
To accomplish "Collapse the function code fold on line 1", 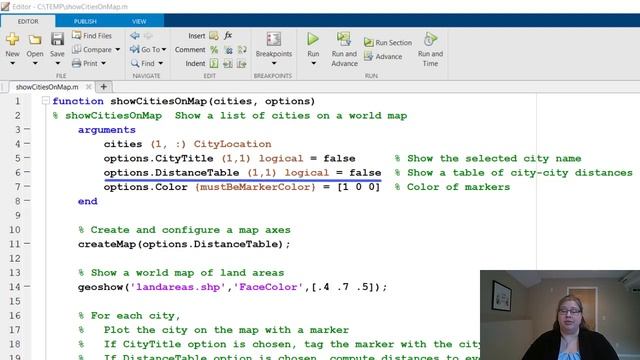I will pyautogui.click(x=46, y=100).
